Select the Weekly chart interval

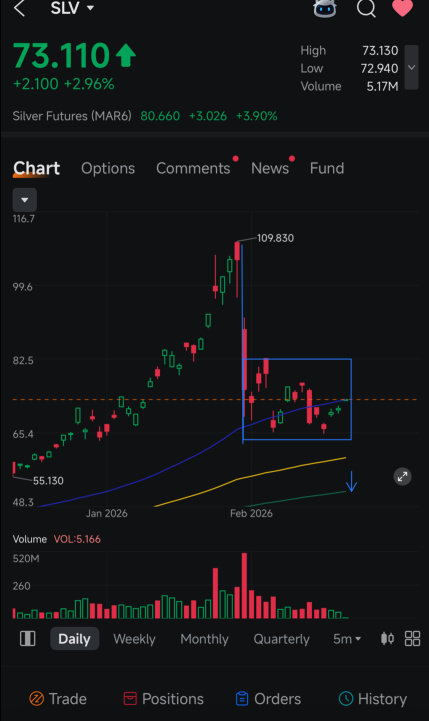pos(134,639)
